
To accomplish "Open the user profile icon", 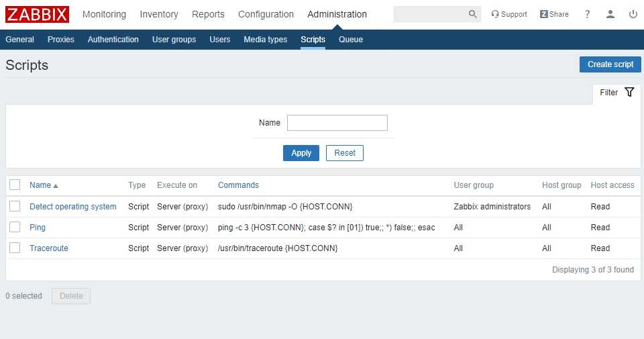I will pos(610,14).
